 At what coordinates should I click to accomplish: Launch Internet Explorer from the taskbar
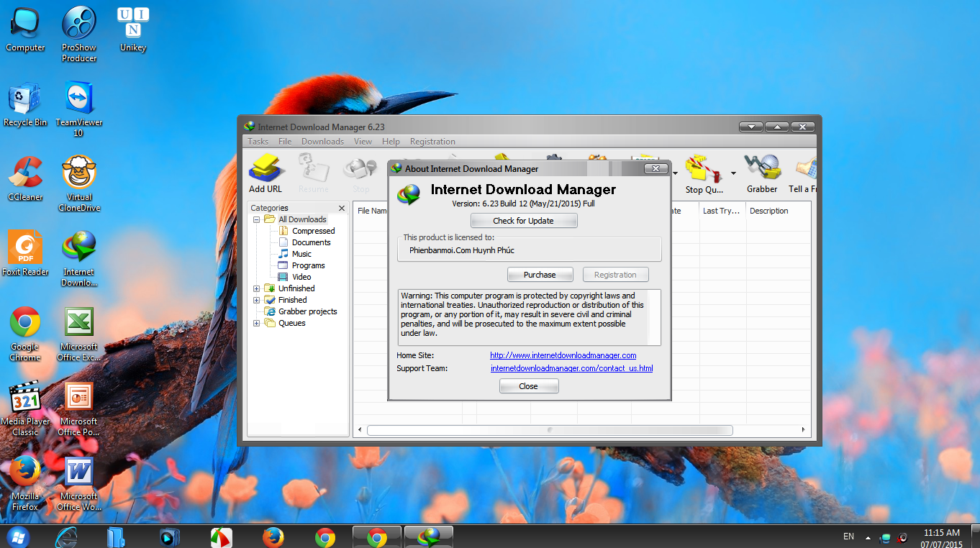pos(67,536)
